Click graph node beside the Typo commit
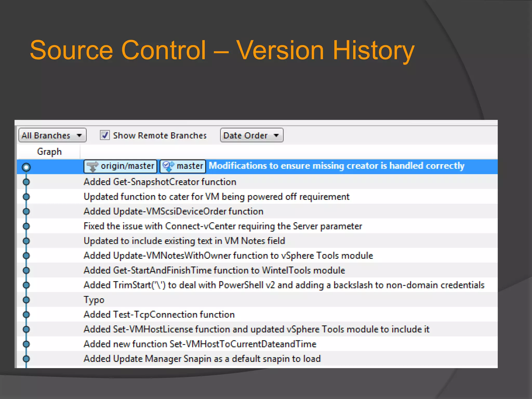The height and width of the screenshot is (399, 532). tap(26, 300)
